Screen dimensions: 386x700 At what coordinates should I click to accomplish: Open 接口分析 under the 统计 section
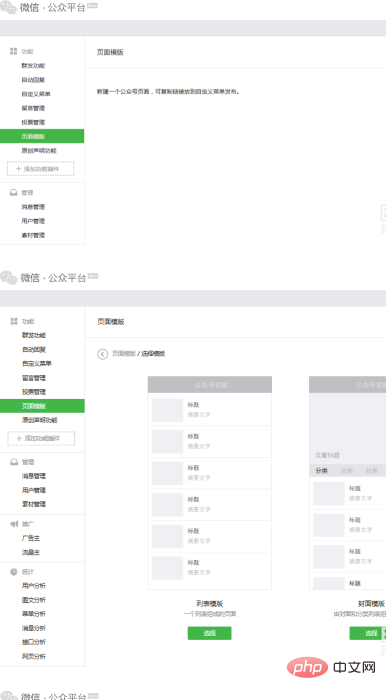pos(34,642)
